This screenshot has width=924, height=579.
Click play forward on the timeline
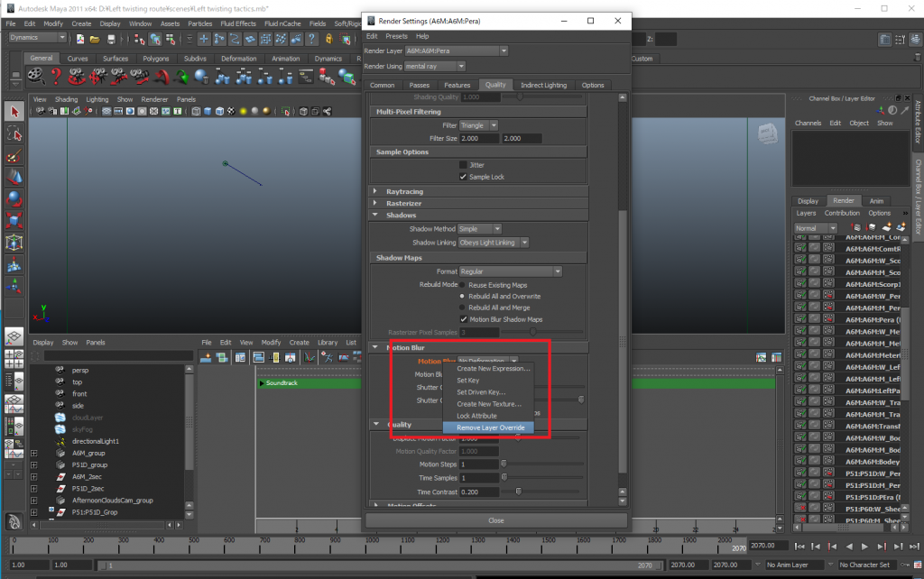click(x=864, y=547)
